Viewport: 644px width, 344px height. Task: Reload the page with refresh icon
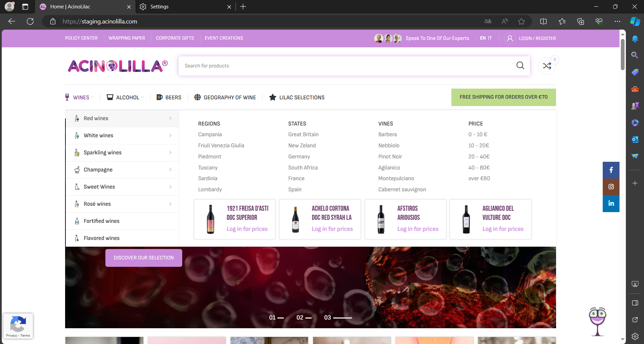click(x=30, y=21)
